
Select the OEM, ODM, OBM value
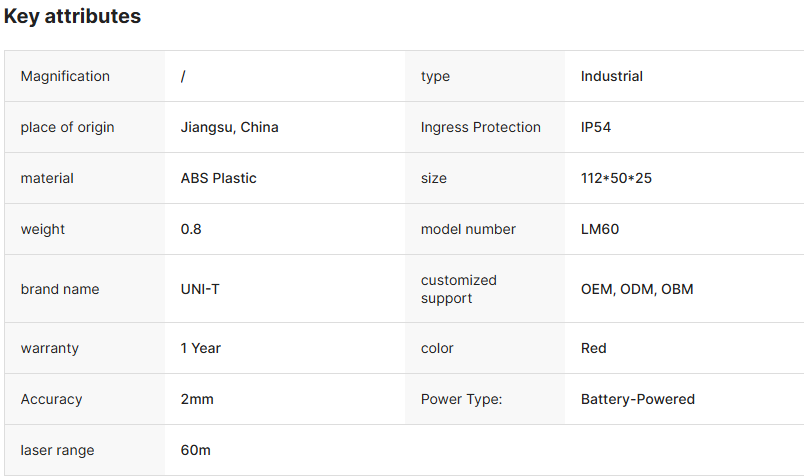tap(636, 289)
